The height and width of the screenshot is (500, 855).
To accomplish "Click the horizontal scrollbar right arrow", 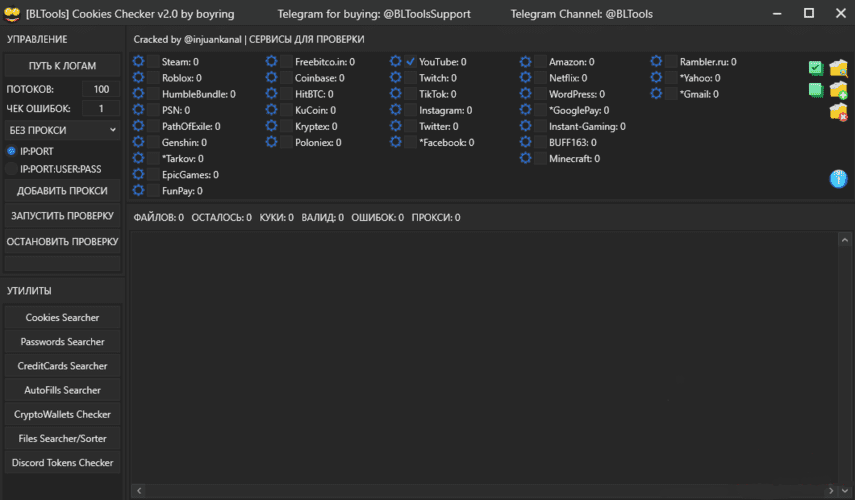I will point(831,491).
